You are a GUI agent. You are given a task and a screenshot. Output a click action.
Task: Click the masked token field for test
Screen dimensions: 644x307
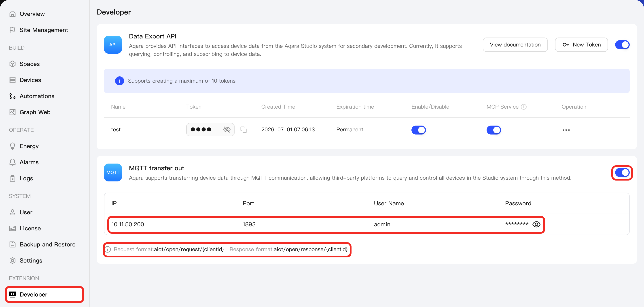(210, 129)
